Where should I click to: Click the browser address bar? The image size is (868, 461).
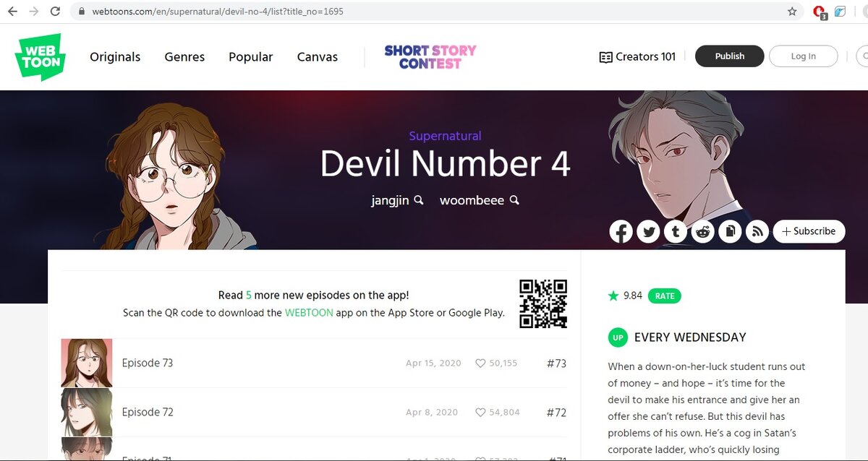click(434, 12)
